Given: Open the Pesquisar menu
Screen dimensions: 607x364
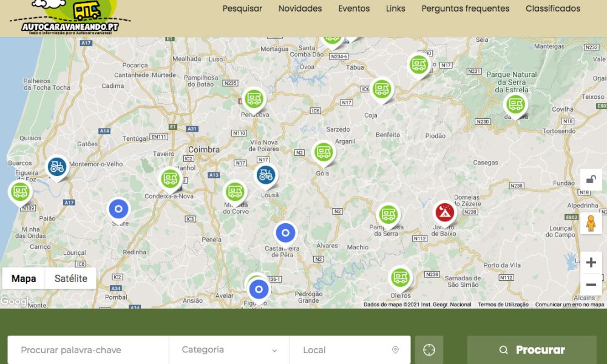Looking at the screenshot, I should [242, 8].
